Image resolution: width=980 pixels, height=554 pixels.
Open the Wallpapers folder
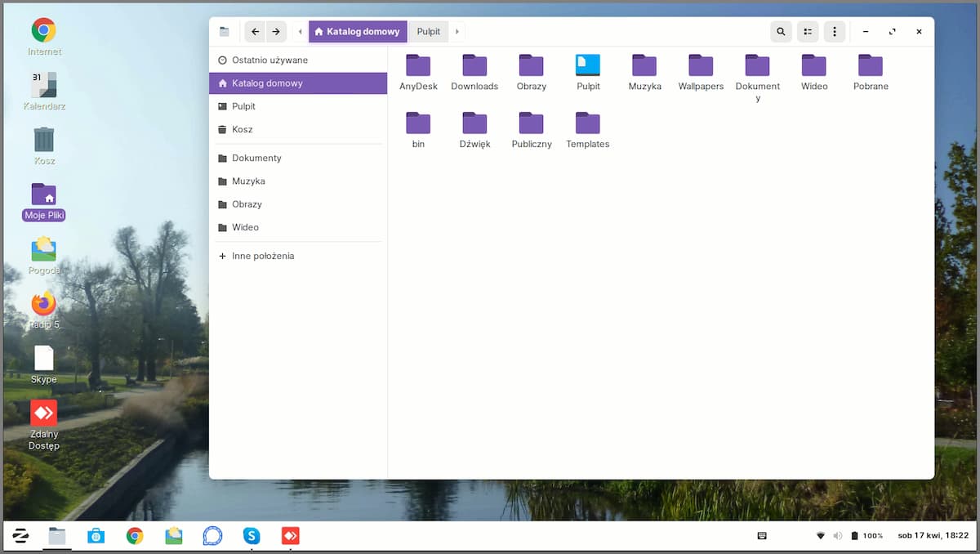[701, 67]
